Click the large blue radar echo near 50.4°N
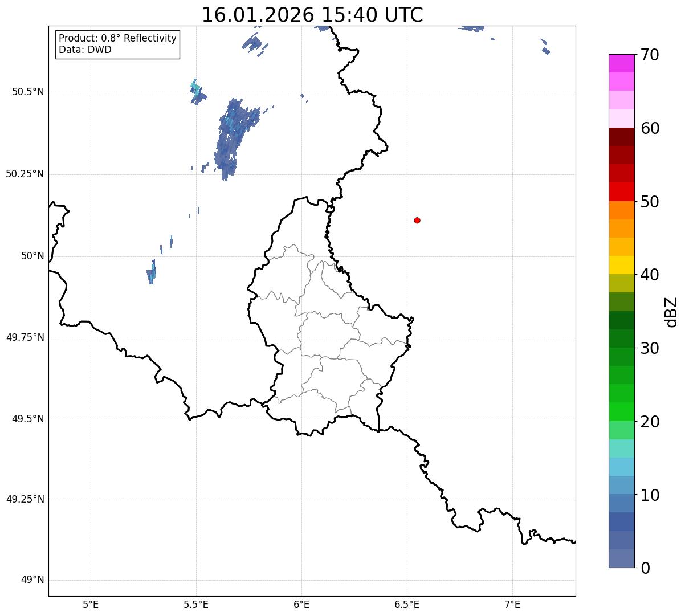The height and width of the screenshot is (616, 685). [234, 139]
